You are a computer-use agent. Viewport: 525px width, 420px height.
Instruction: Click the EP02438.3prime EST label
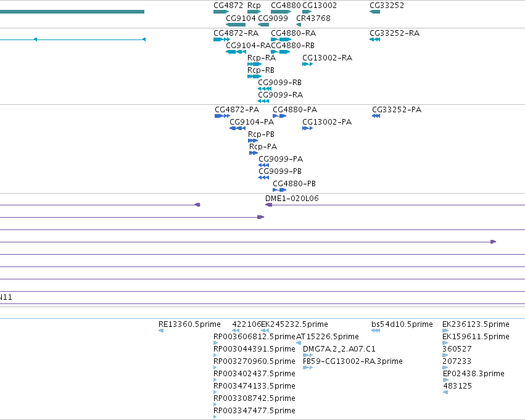(x=473, y=374)
